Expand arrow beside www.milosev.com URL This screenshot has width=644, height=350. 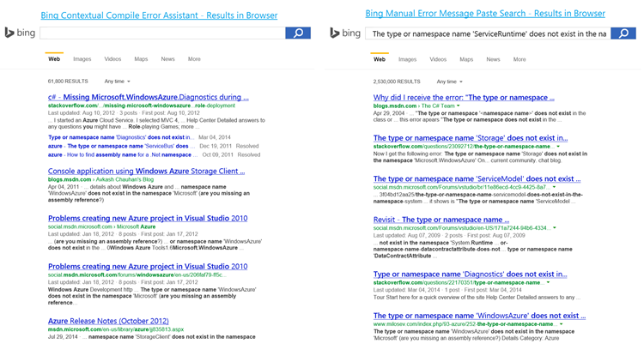click(x=561, y=324)
